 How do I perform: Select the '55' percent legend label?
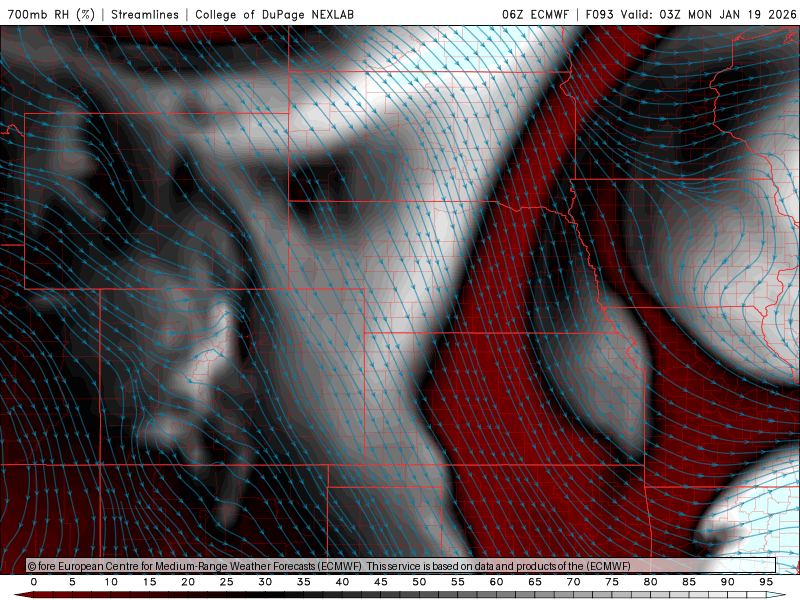point(458,582)
